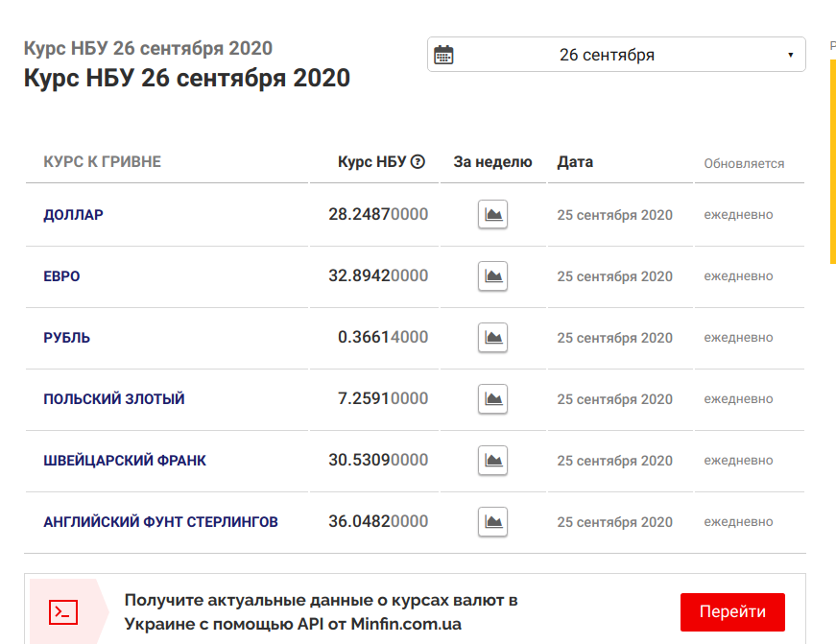This screenshot has height=644, width=836.
Task: Open weekly chart for Доллар
Action: click(x=492, y=214)
